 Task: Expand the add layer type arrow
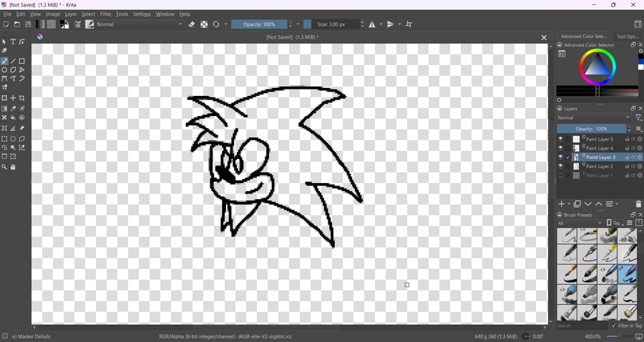569,204
